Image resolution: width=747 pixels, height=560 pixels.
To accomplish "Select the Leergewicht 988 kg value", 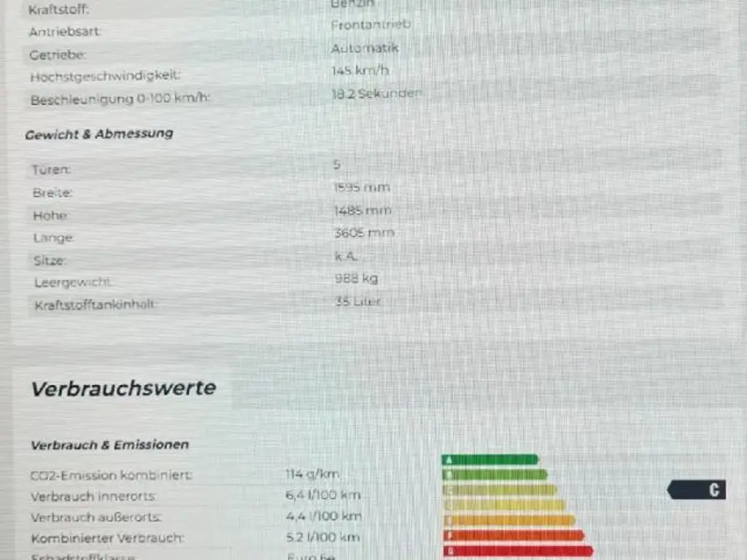I will (356, 279).
